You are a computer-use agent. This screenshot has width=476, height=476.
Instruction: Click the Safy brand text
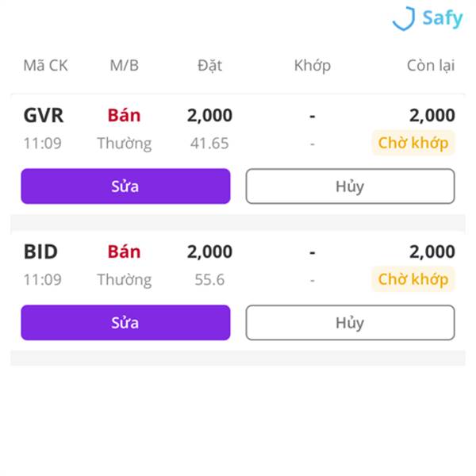(443, 18)
